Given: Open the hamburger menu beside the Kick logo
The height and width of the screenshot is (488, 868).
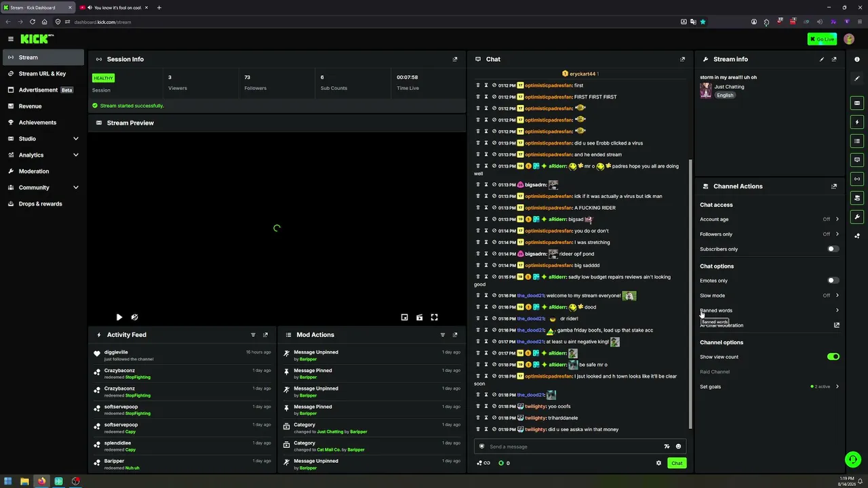Looking at the screenshot, I should click(11, 39).
